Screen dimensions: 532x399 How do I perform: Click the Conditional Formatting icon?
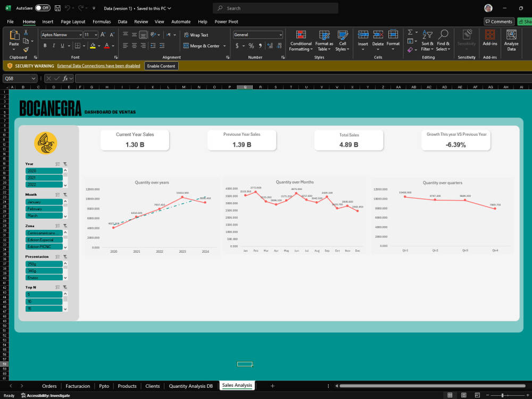coord(301,35)
